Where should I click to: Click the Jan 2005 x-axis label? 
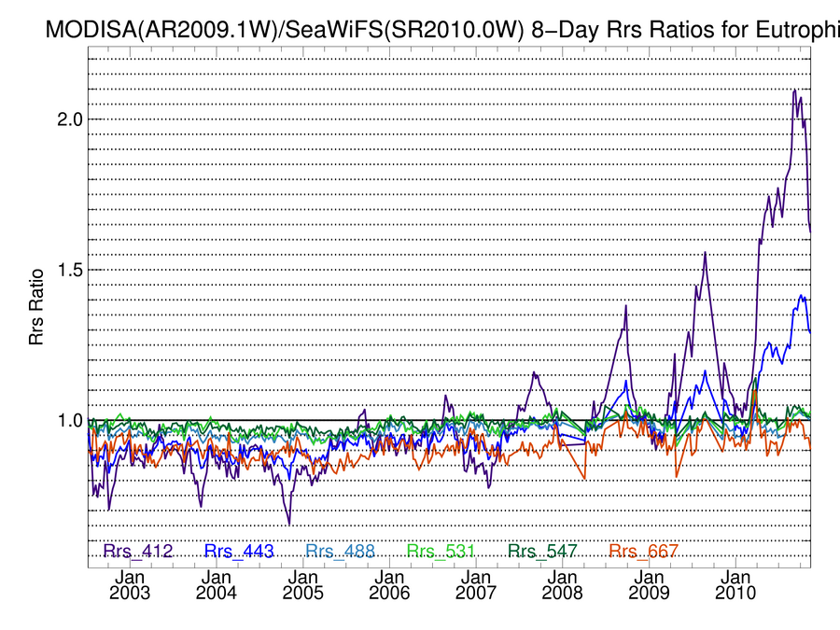click(x=302, y=585)
